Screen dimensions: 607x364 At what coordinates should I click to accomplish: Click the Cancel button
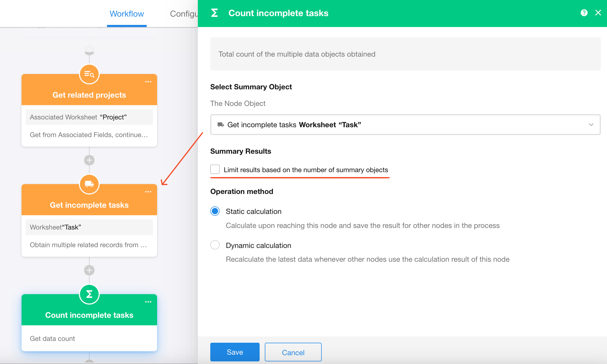pos(293,352)
